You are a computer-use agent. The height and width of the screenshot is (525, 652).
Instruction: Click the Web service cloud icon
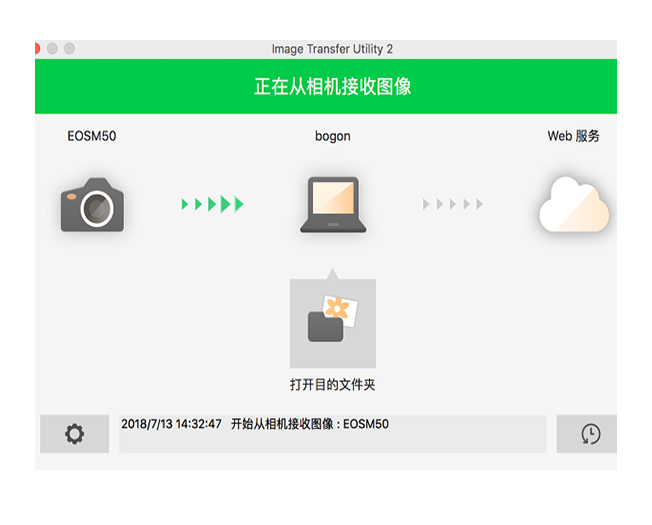click(x=574, y=204)
